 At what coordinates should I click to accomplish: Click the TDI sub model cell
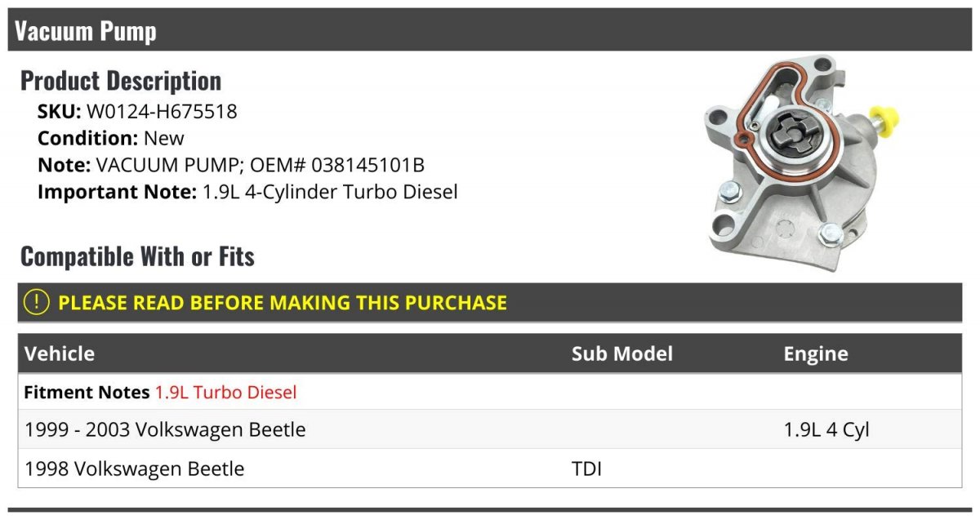tap(586, 469)
